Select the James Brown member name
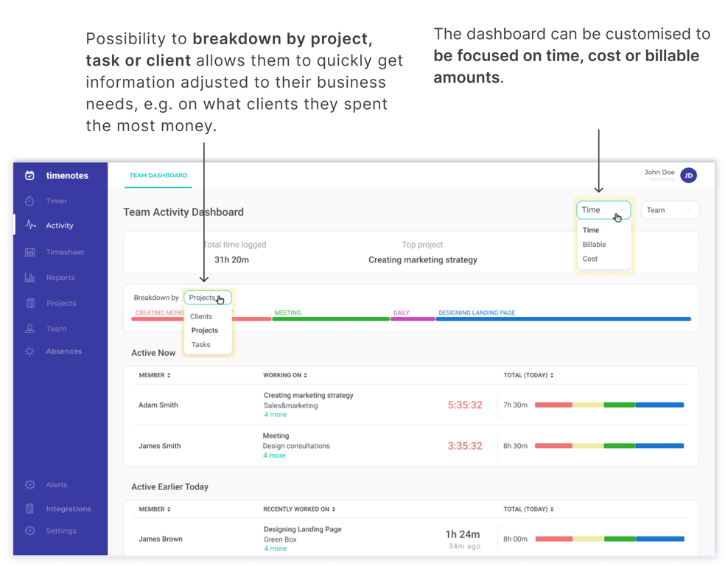The height and width of the screenshot is (566, 728). (x=160, y=539)
